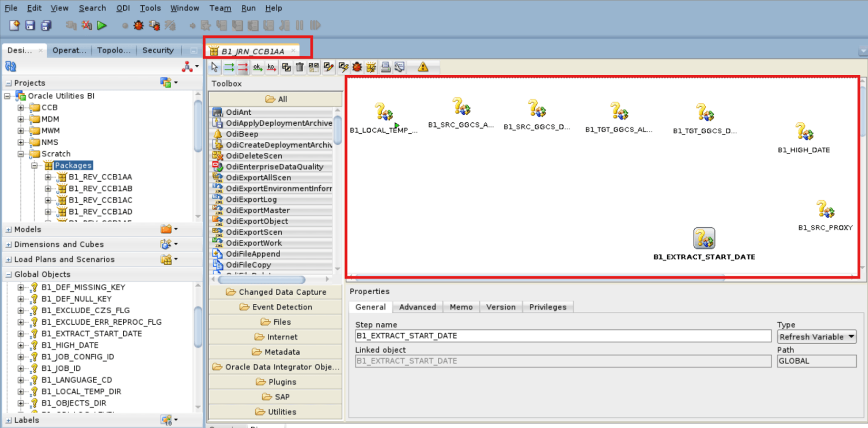This screenshot has height=428, width=868.
Task: Click the Toolbox vertical scrollbar thumb
Action: pos(337,129)
